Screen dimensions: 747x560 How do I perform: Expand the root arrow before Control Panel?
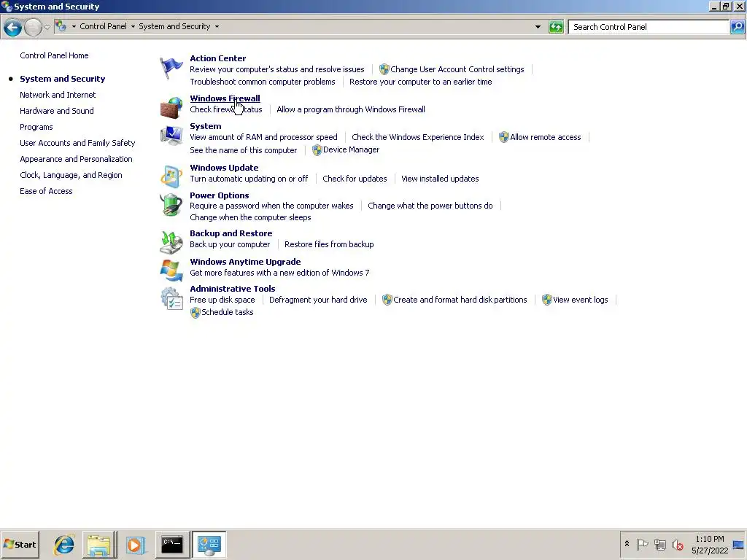click(x=74, y=27)
